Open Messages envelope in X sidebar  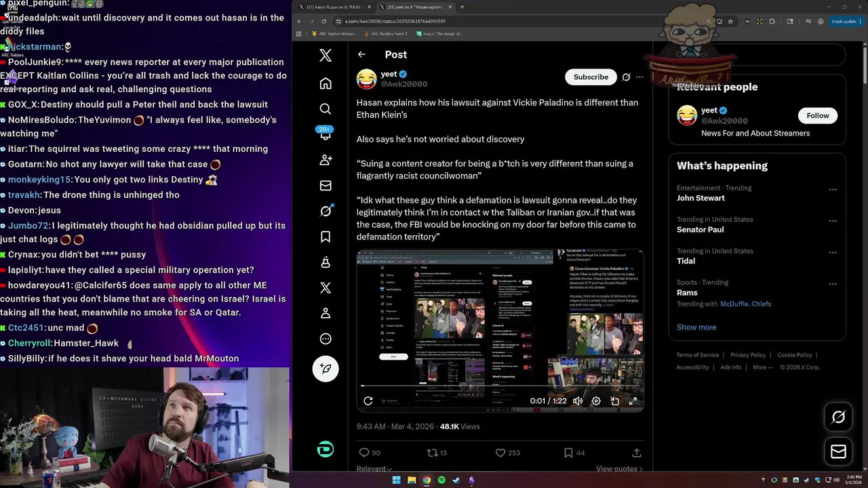point(325,186)
